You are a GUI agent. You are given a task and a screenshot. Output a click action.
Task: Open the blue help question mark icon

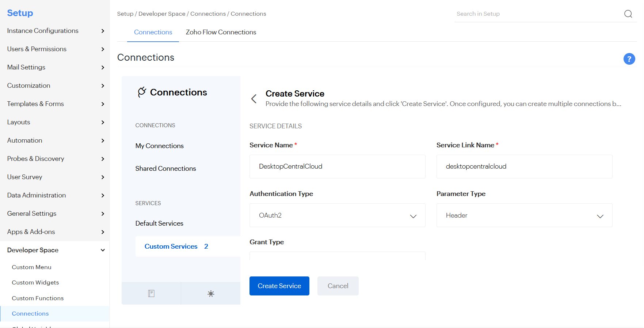point(629,59)
